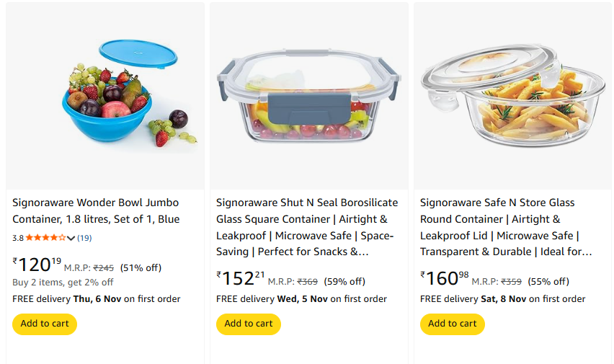Screen dimensions: 614x364
Task: Expand the rating breakdown chevron beside stars
Action: click(71, 238)
